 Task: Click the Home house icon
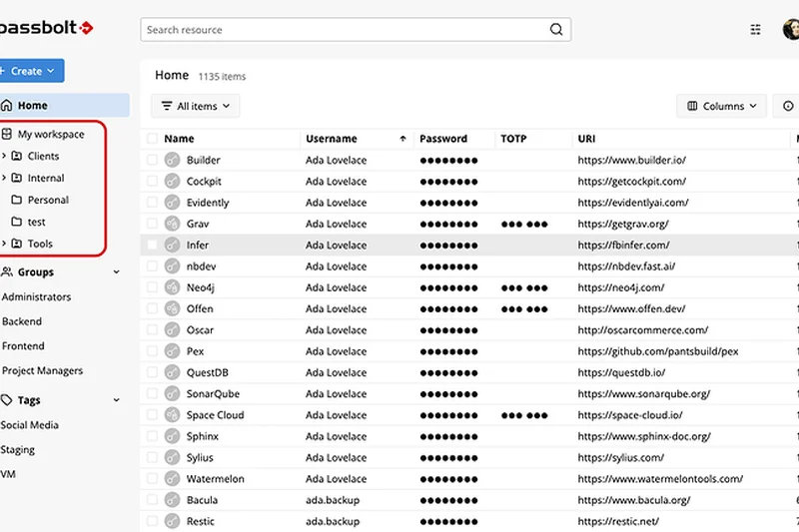click(7, 106)
